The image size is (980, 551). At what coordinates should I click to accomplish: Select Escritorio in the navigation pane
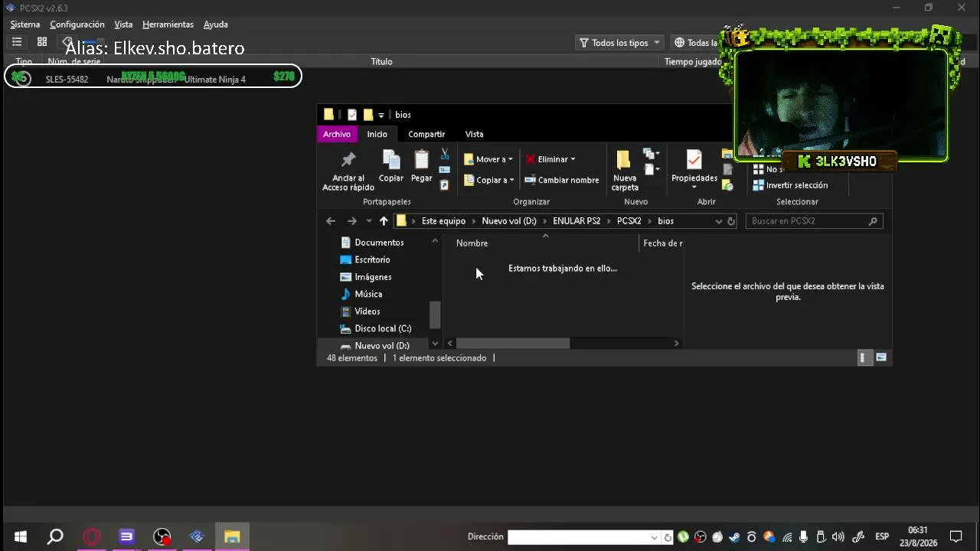372,259
